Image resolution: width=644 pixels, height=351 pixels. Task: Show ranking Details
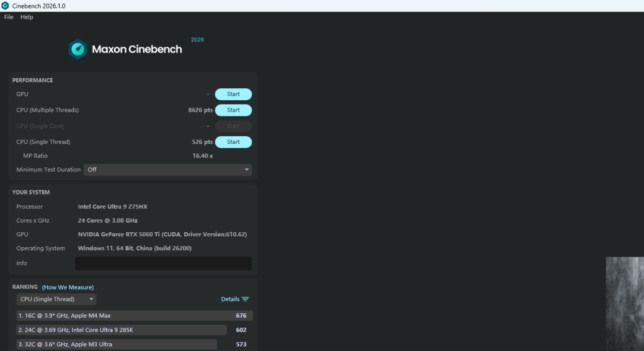point(230,299)
